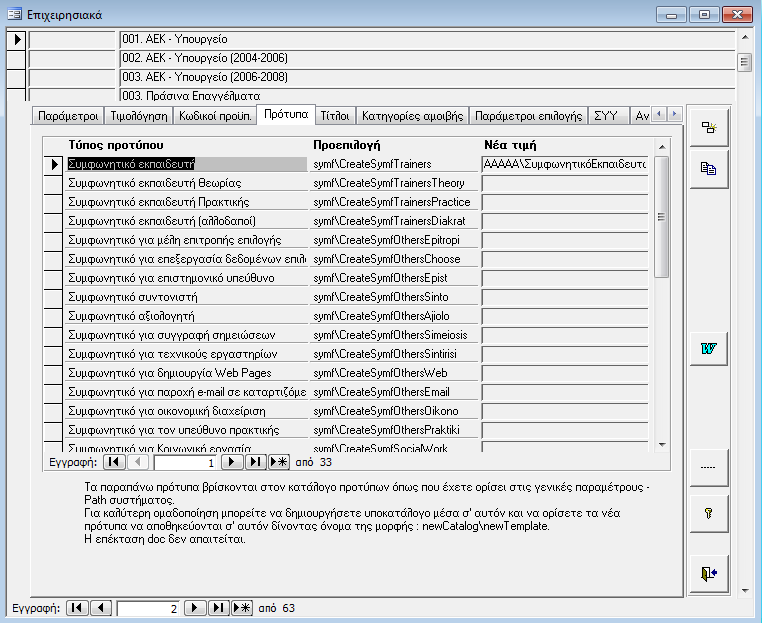This screenshot has height=623, width=762.
Task: Click the dashed '.....' button on the right
Action: tap(710, 467)
